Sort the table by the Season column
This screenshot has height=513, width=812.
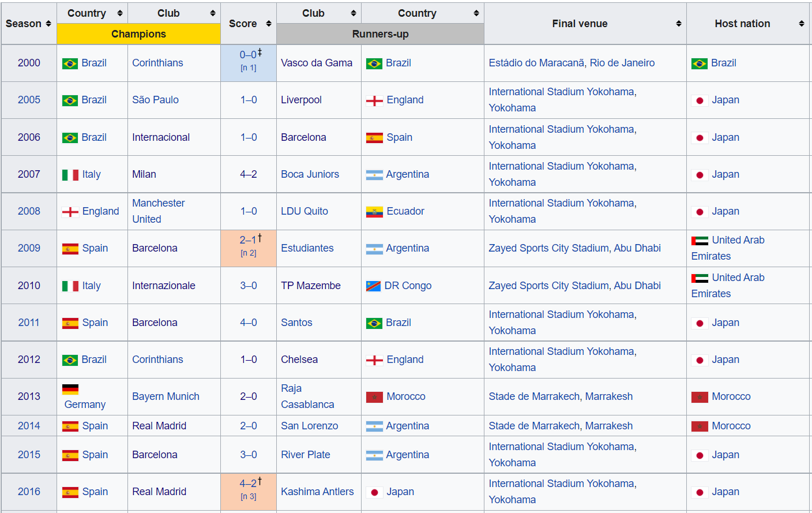pos(48,24)
